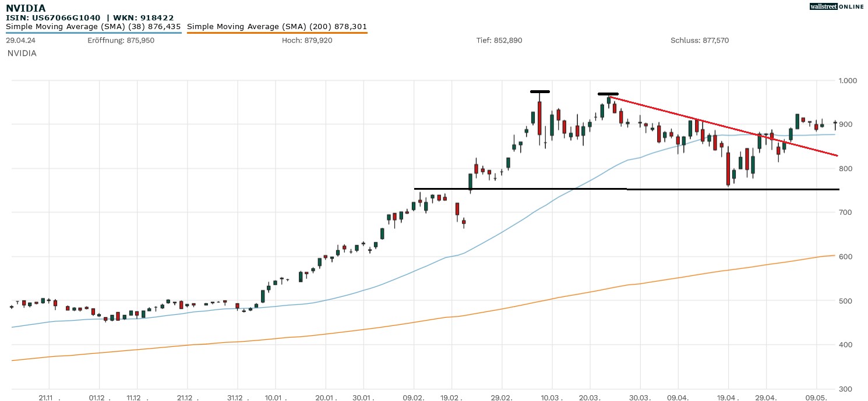Select the SMA (38) 876,435 legend entry
The width and height of the screenshot is (868, 401).
click(x=93, y=27)
